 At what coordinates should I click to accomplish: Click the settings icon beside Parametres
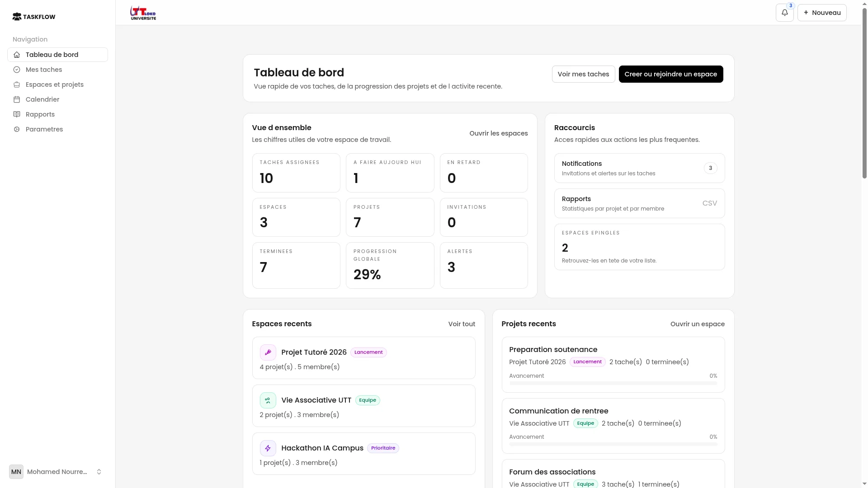coord(17,129)
